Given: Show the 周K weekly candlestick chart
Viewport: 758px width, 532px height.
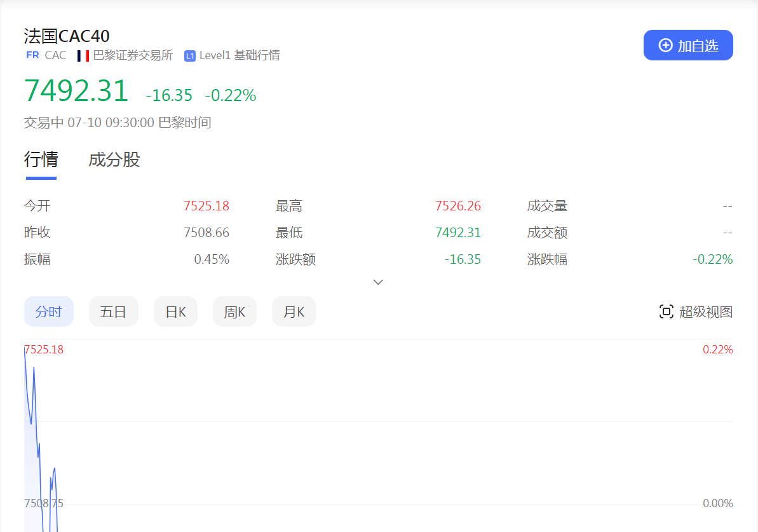Looking at the screenshot, I should coord(234,311).
